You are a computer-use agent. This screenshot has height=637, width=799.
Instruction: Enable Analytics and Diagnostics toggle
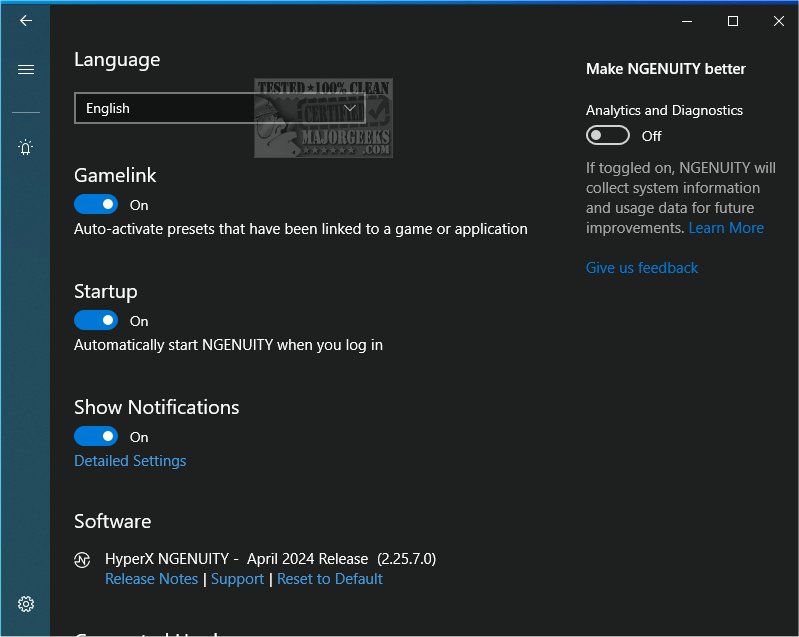(607, 136)
